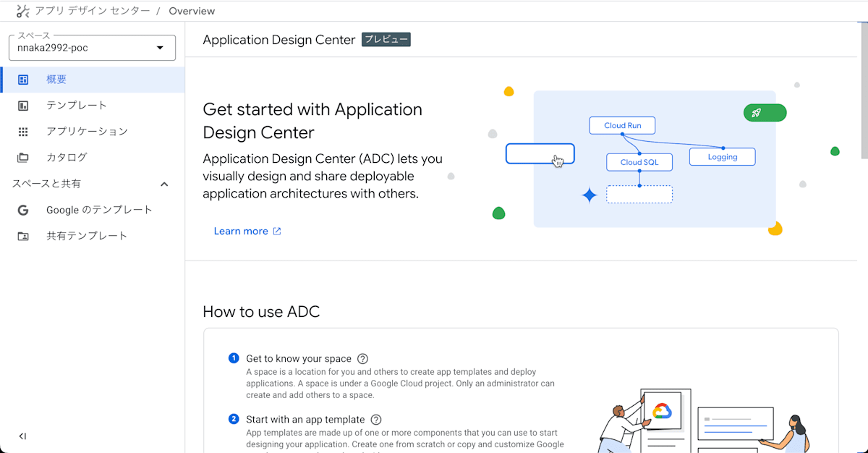Click the 共有テンプレート folder icon

pyautogui.click(x=23, y=236)
